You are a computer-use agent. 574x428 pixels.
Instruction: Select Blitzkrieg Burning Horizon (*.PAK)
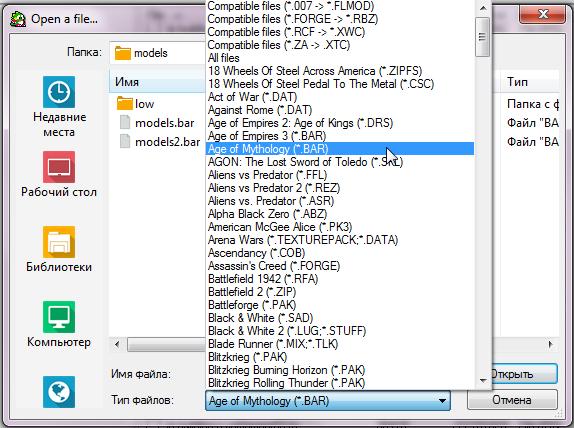(340, 370)
